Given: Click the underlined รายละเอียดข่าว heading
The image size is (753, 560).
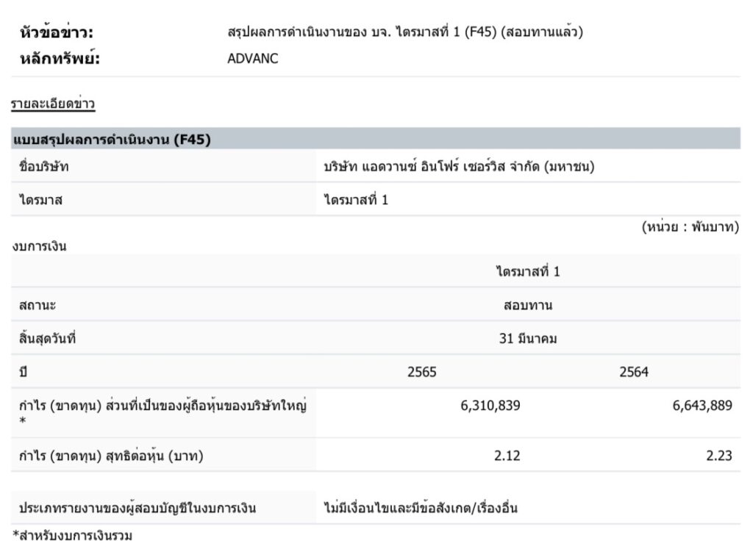Looking at the screenshot, I should (x=53, y=104).
